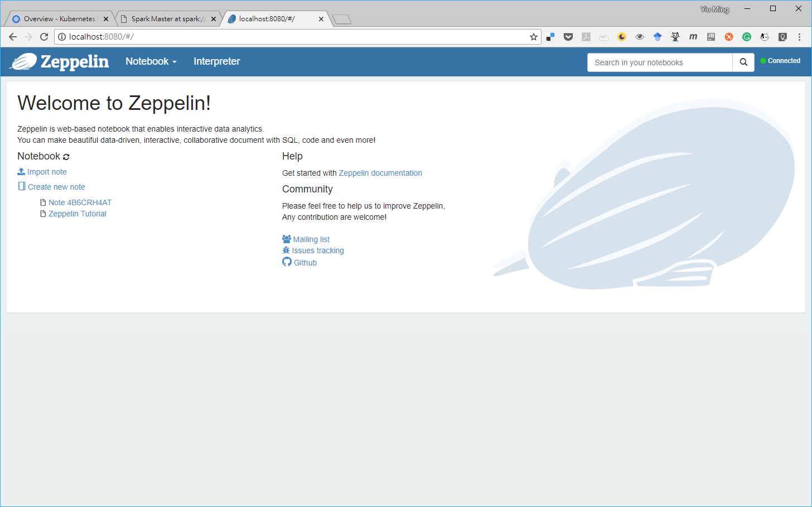Close the localhost:8080 tab
This screenshot has height=507, width=812.
click(321, 19)
